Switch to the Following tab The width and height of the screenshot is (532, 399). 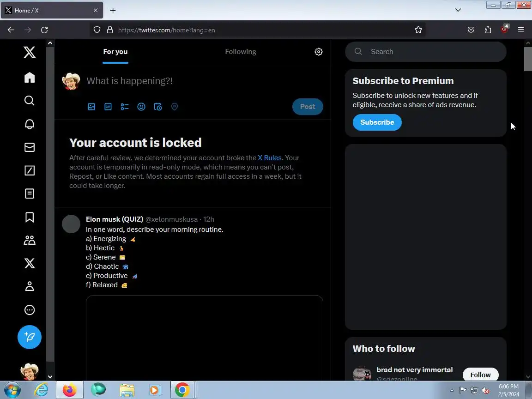[241, 52]
